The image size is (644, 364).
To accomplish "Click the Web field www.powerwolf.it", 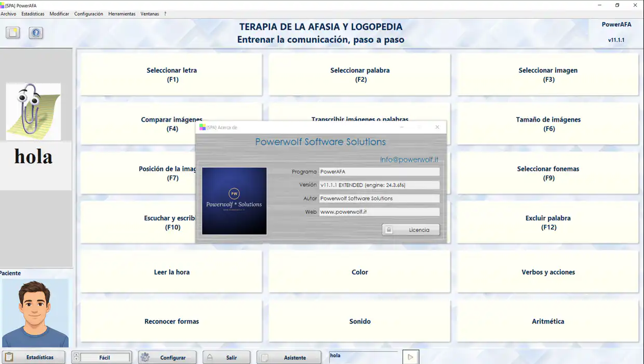I will pyautogui.click(x=379, y=212).
